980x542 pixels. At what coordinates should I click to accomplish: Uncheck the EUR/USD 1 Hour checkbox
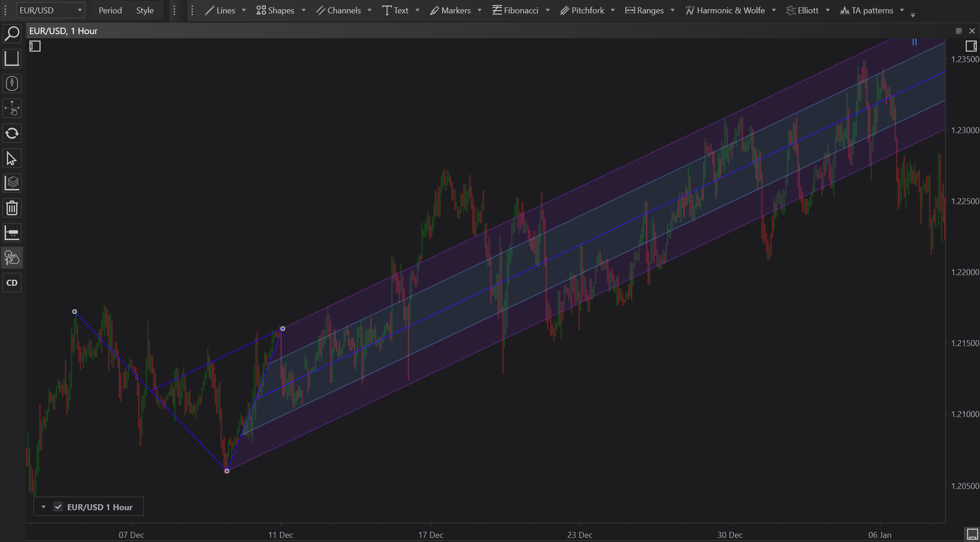tap(58, 507)
